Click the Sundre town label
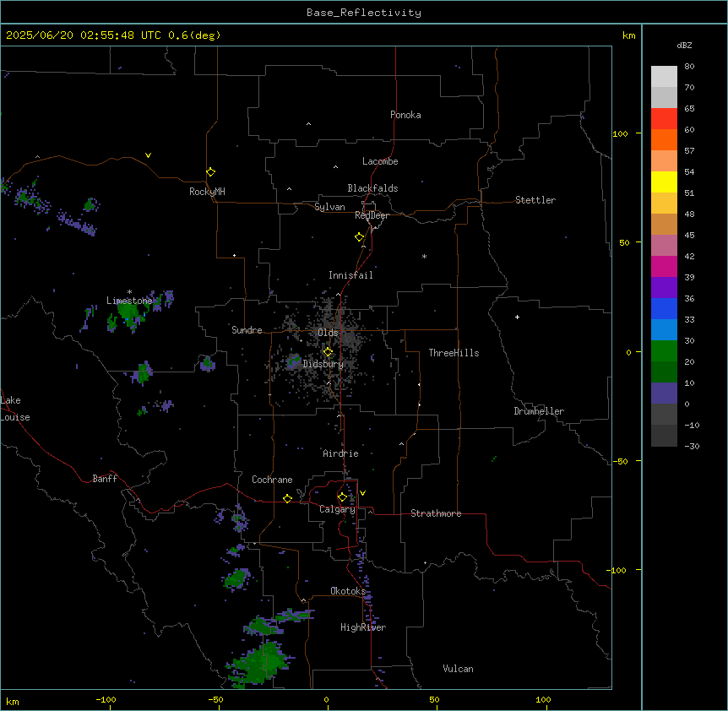This screenshot has width=728, height=711. pos(247,330)
